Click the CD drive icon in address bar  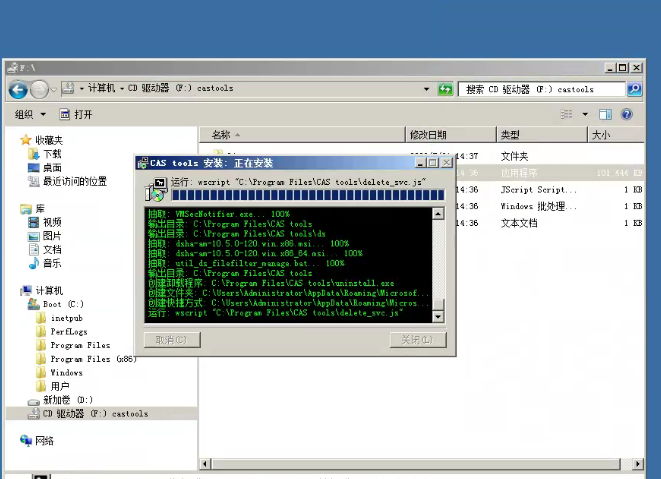68,88
